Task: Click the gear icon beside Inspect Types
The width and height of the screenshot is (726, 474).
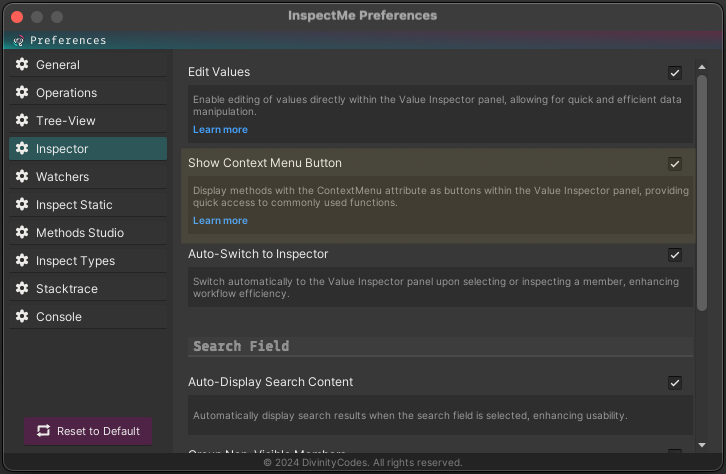Action: (22, 260)
